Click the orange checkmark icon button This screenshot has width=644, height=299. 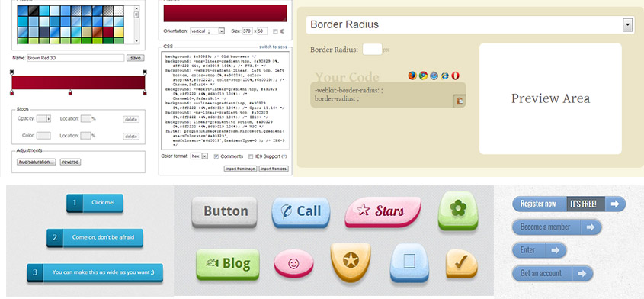[x=462, y=263]
